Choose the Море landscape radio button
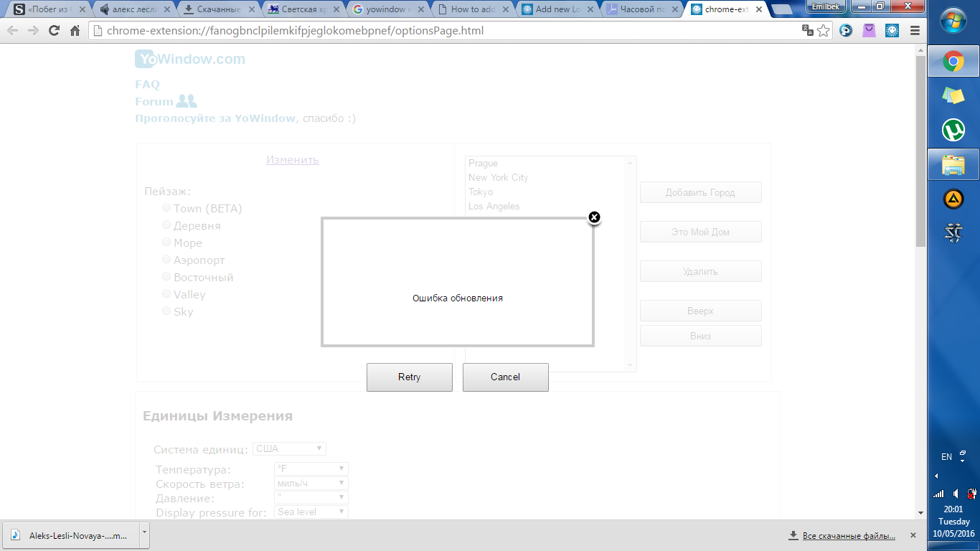The width and height of the screenshot is (980, 551). click(166, 242)
